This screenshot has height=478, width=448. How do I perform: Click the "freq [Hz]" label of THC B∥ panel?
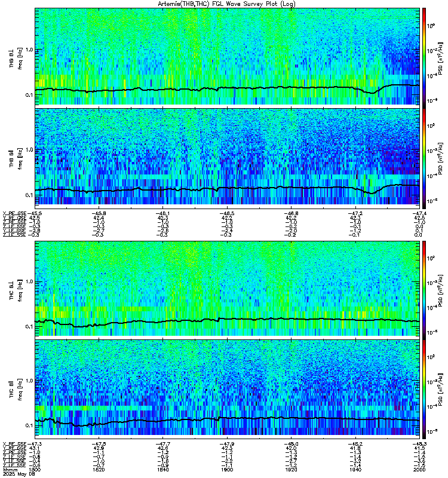tap(20, 389)
